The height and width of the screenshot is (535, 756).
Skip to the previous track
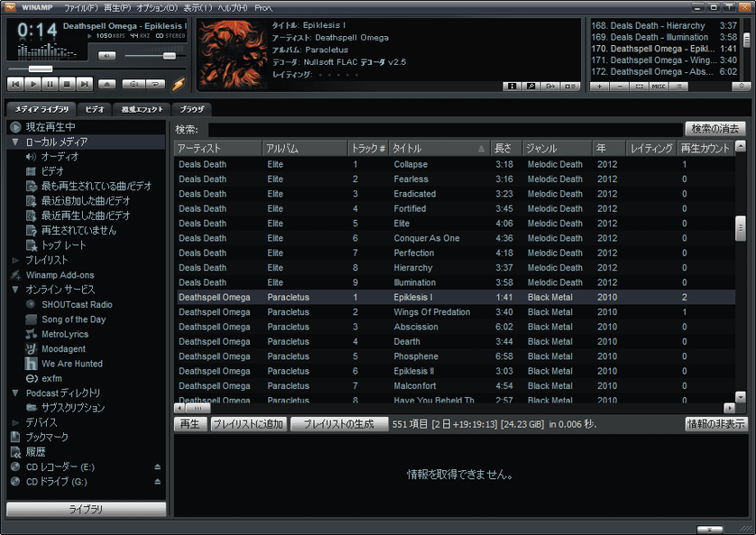15,84
